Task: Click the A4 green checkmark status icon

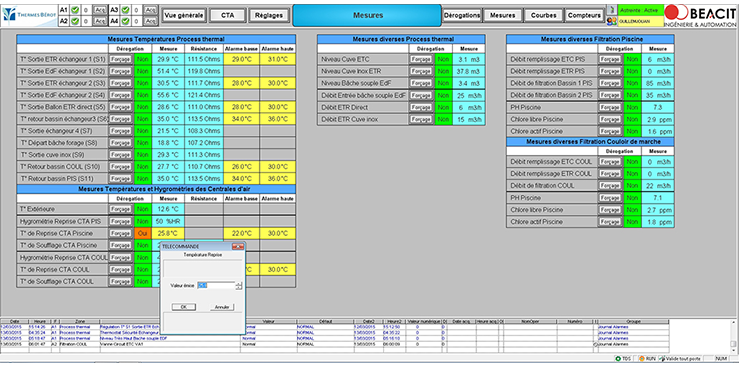Action: [125, 21]
